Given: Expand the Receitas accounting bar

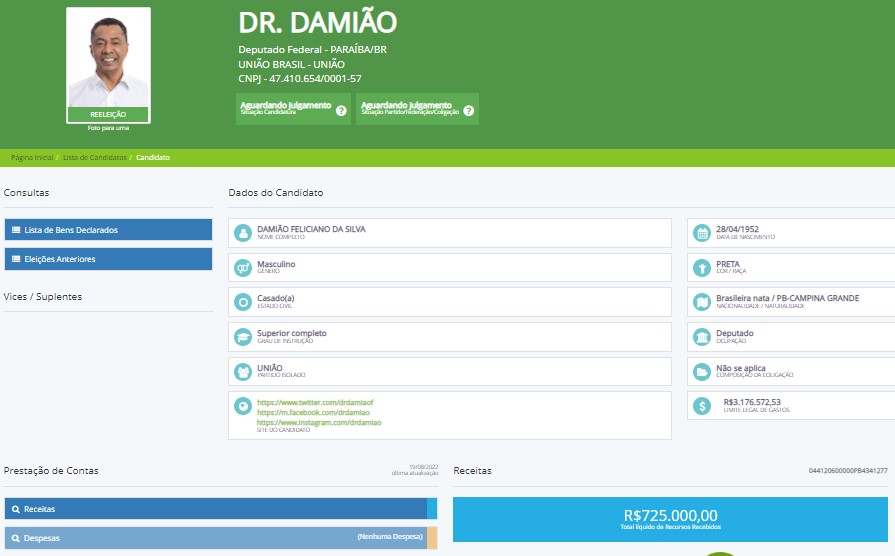Looking at the screenshot, I should pyautogui.click(x=215, y=508).
